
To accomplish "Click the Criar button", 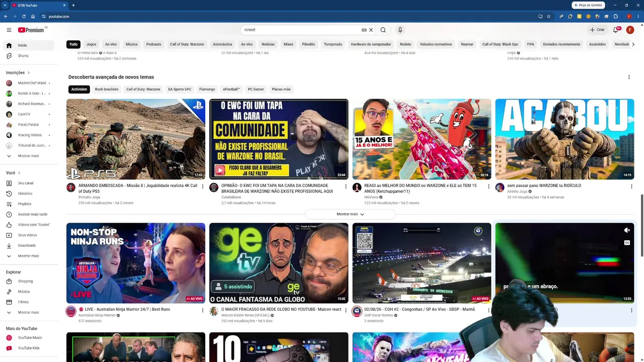I will 597,30.
